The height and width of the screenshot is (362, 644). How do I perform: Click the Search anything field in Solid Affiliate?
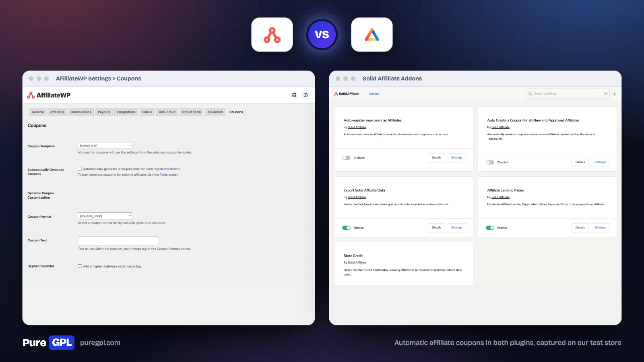pyautogui.click(x=568, y=94)
